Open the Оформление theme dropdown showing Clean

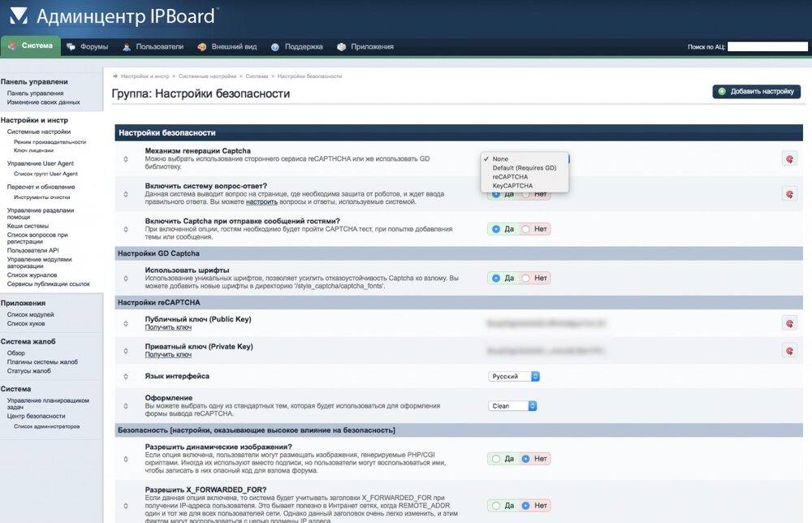(x=513, y=405)
